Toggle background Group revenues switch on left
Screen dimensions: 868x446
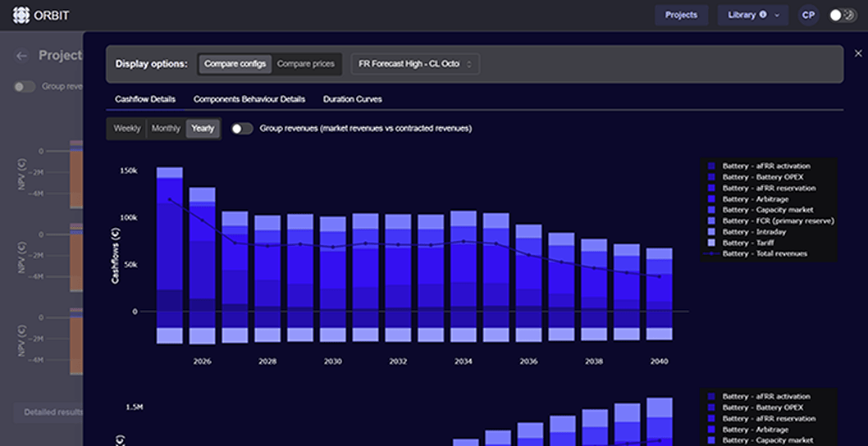pos(25,86)
